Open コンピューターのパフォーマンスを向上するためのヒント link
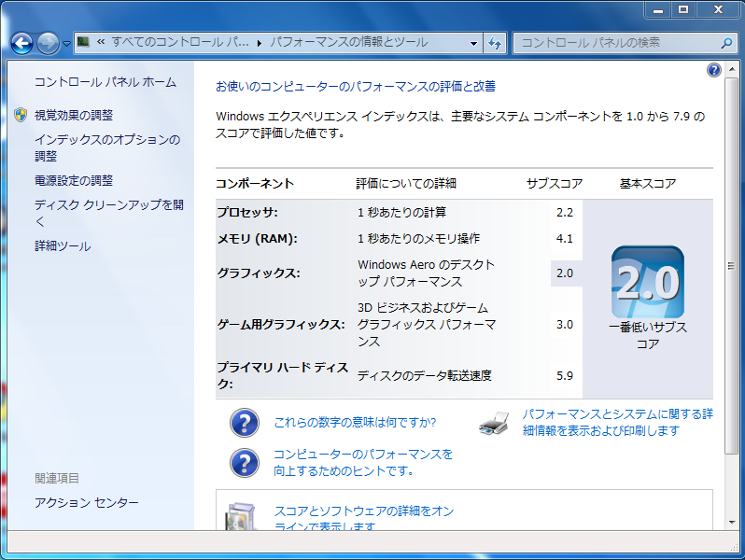The image size is (745, 560). (363, 462)
